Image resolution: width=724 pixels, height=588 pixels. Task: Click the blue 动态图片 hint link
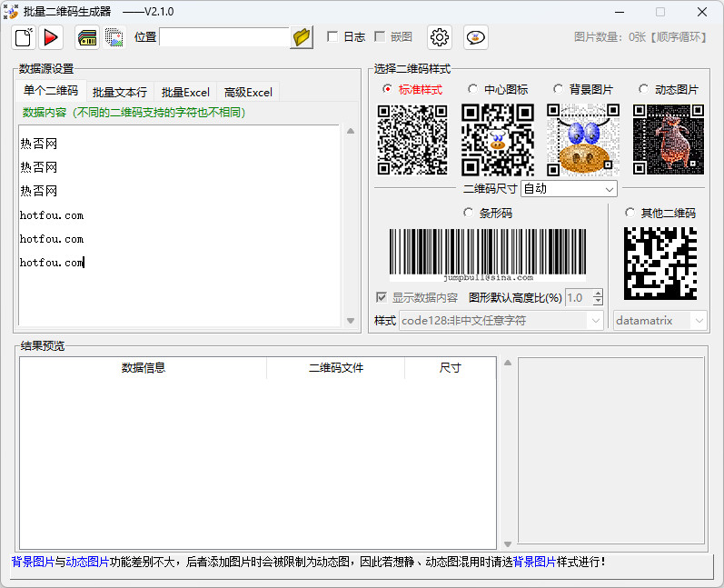[87, 563]
